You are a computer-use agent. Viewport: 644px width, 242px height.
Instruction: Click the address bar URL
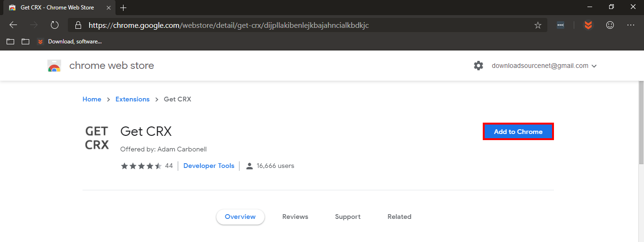[x=229, y=25]
